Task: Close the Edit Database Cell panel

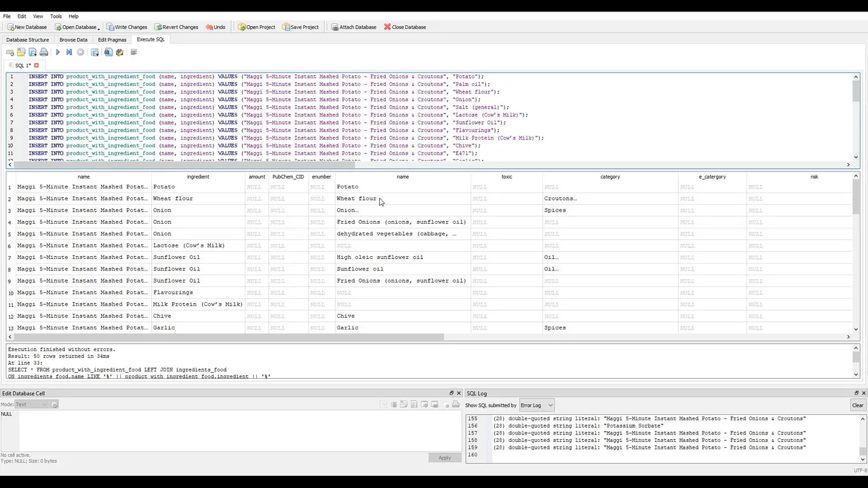Action: coord(458,393)
